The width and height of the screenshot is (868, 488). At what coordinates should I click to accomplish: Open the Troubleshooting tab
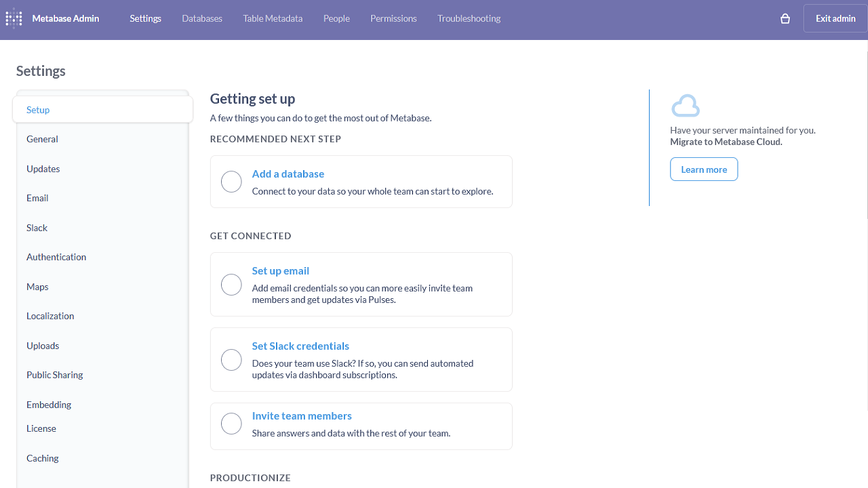click(469, 19)
